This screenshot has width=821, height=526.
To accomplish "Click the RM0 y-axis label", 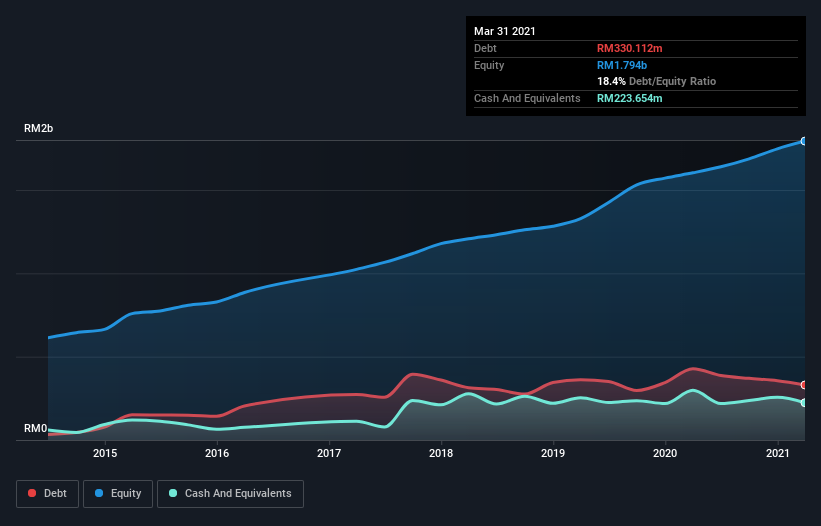I will point(35,428).
